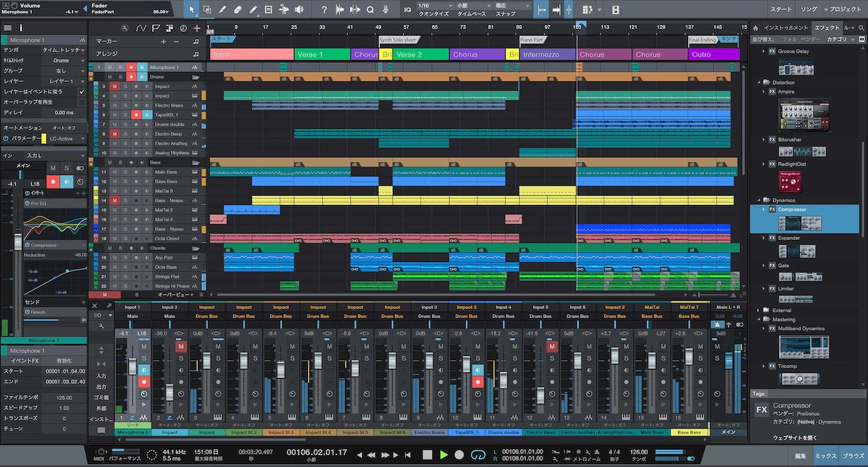868x467 pixels.
Task: Click the question mark help icon
Action: click(x=324, y=9)
